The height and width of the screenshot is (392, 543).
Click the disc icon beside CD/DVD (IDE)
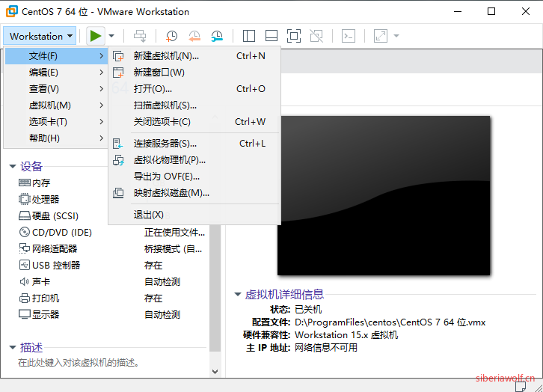pyautogui.click(x=24, y=232)
